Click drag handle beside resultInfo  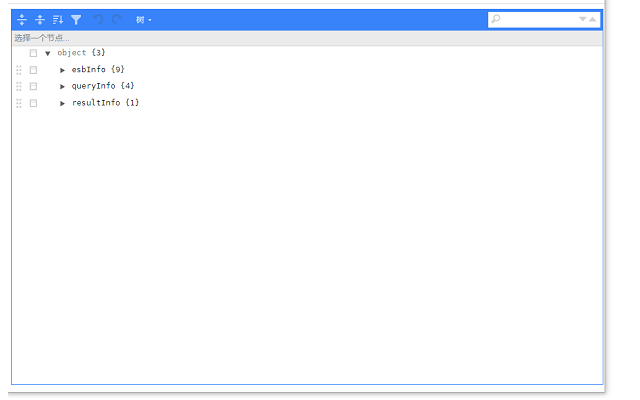pyautogui.click(x=19, y=103)
